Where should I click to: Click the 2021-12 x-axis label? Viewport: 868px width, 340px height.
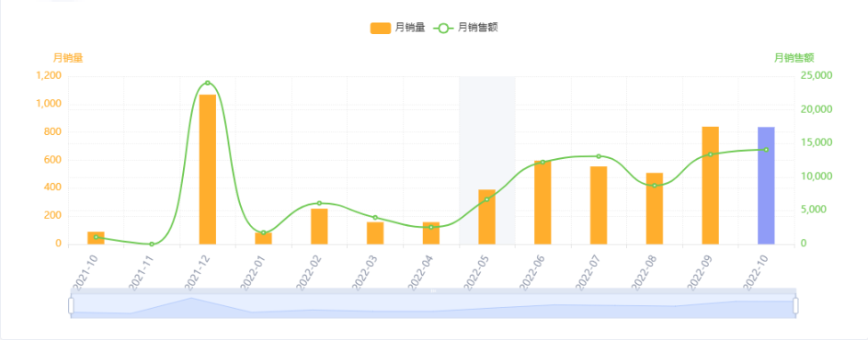[x=197, y=272]
